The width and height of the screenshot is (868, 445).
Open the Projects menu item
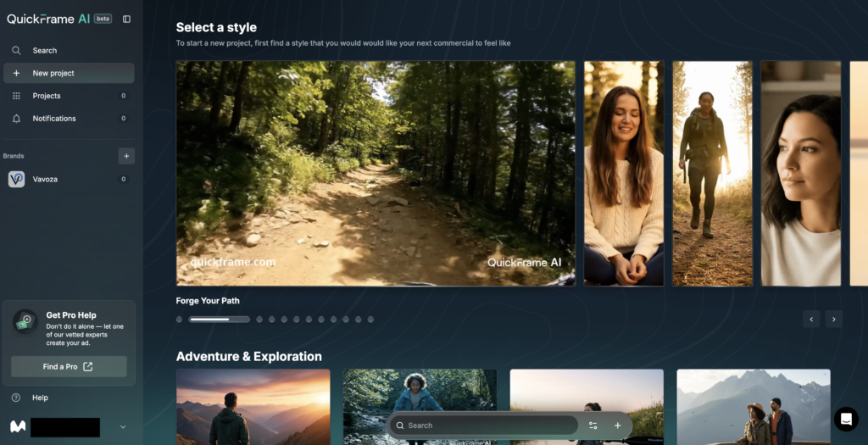(x=47, y=96)
